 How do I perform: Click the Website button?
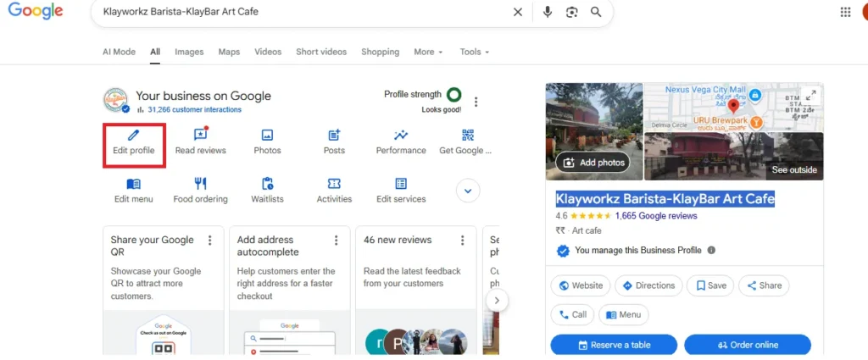(581, 286)
